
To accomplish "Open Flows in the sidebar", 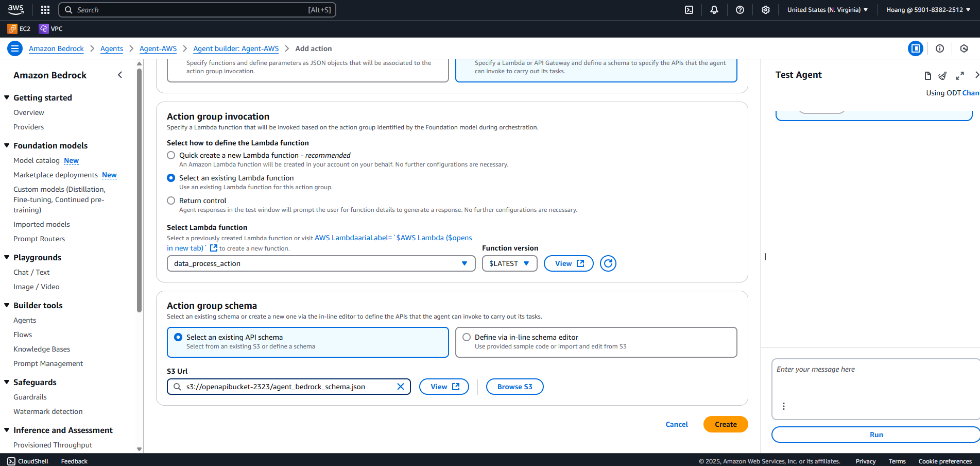I will [23, 335].
